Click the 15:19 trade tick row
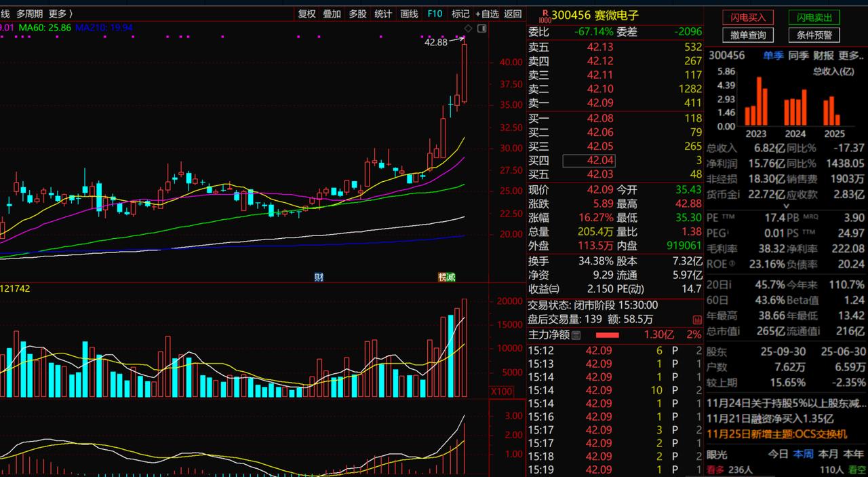Viewport: 868px width, 477px height. coord(615,470)
